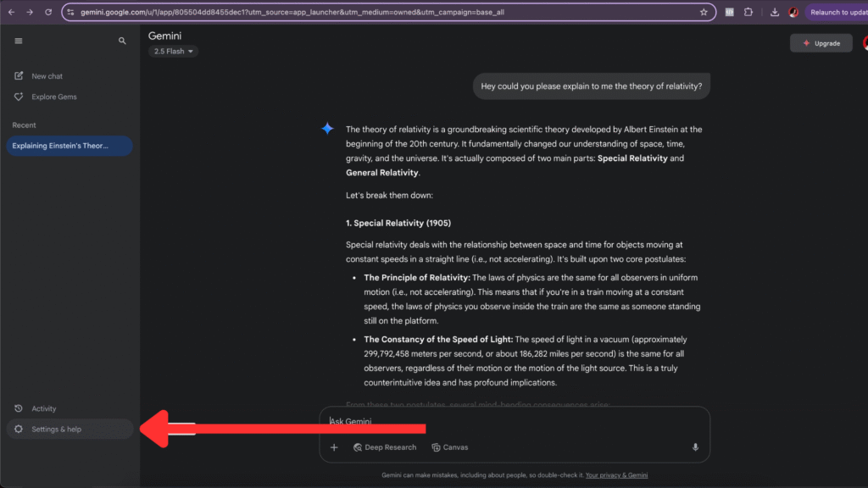This screenshot has height=488, width=868.
Task: Click the microphone voice input icon
Action: pyautogui.click(x=695, y=447)
